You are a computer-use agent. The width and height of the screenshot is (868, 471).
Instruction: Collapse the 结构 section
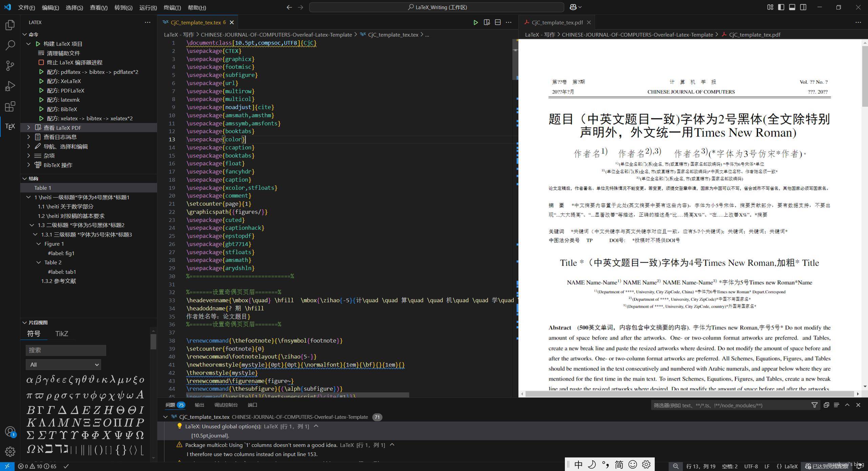pos(25,179)
